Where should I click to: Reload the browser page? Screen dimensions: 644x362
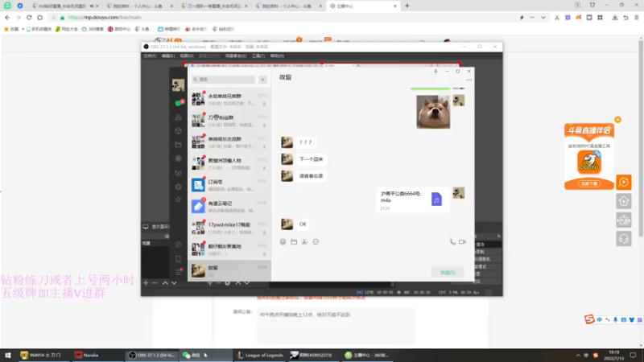[x=29, y=18]
